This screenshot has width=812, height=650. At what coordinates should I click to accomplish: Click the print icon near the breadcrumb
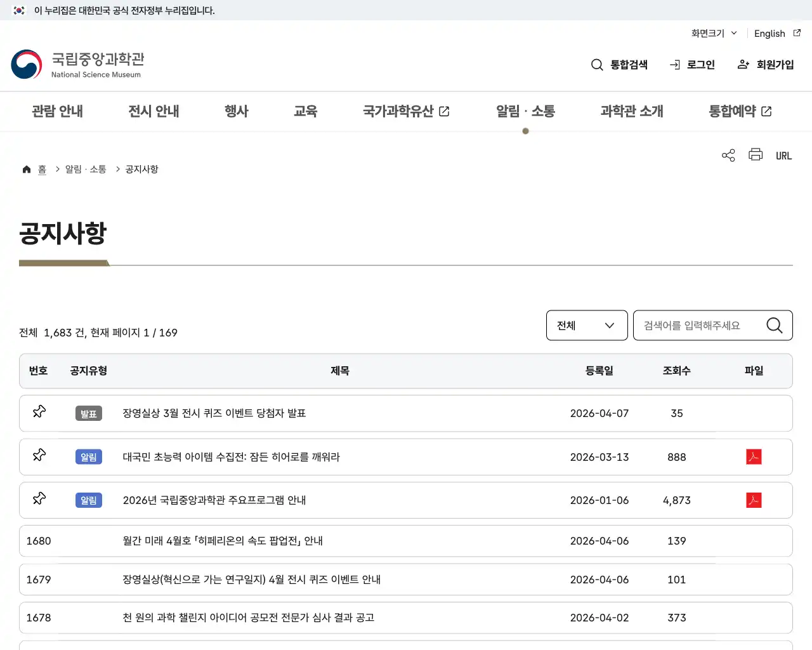click(755, 155)
